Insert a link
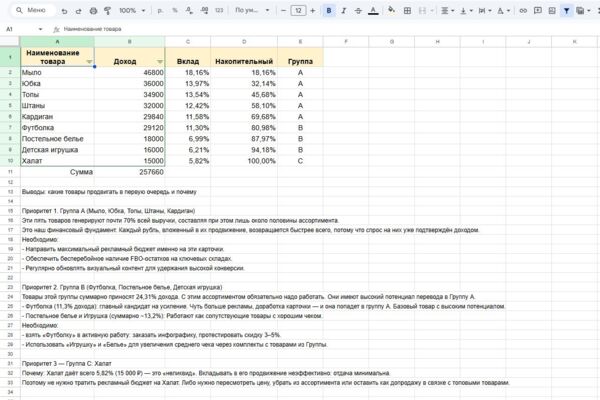 [x=523, y=11]
